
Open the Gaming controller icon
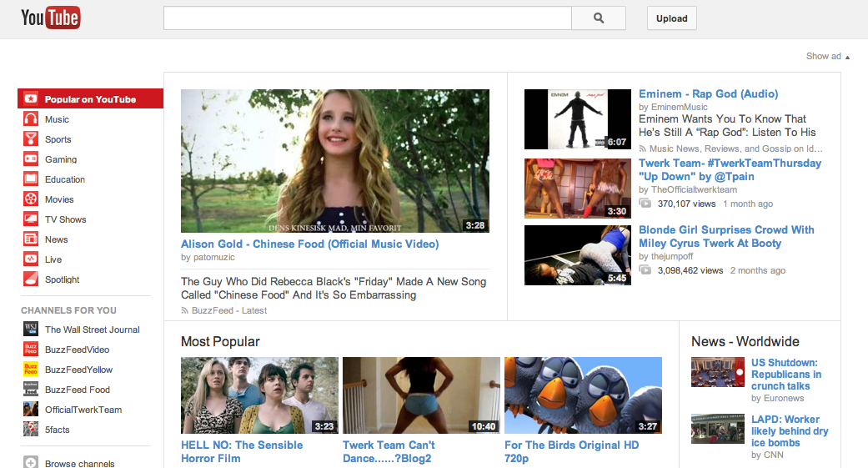pyautogui.click(x=31, y=159)
